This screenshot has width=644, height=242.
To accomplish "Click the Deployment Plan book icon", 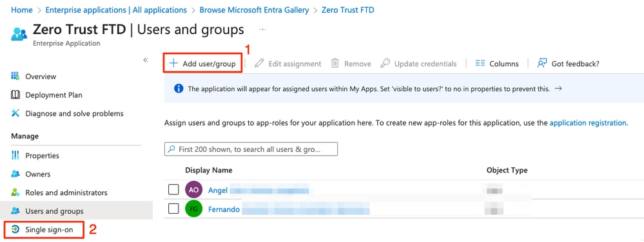I will [15, 95].
